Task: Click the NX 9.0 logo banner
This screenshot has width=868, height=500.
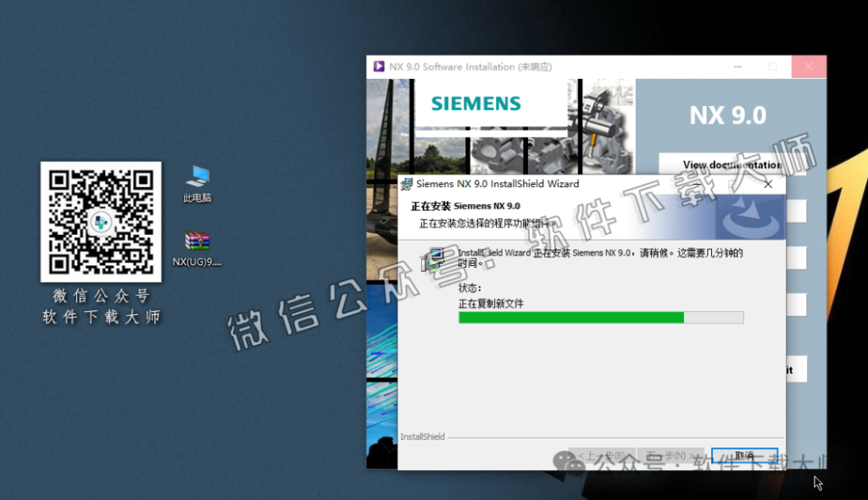Action: [727, 114]
